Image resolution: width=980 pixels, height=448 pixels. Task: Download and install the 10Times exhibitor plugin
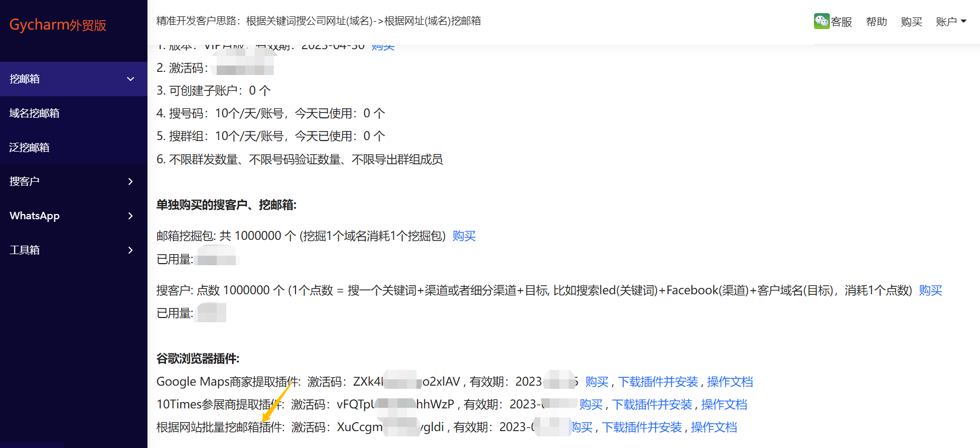pyautogui.click(x=652, y=405)
